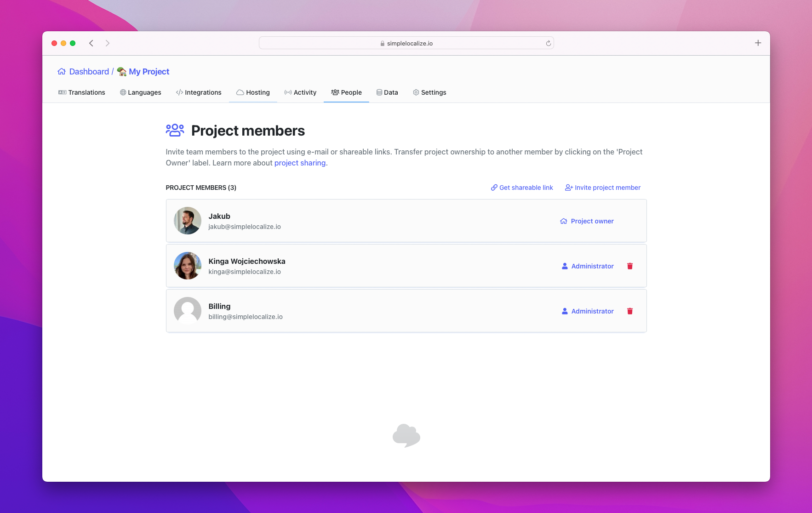Click the Dashboard home icon in breadcrumb
Viewport: 812px width, 513px height.
62,72
